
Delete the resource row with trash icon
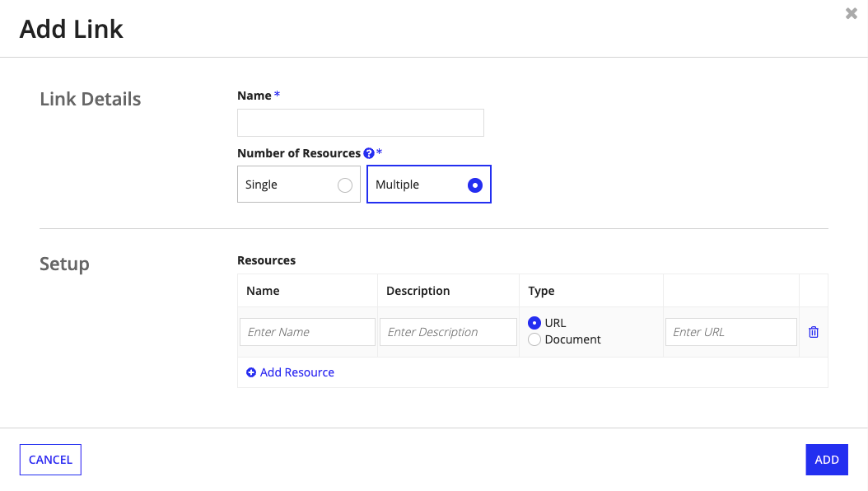[813, 332]
